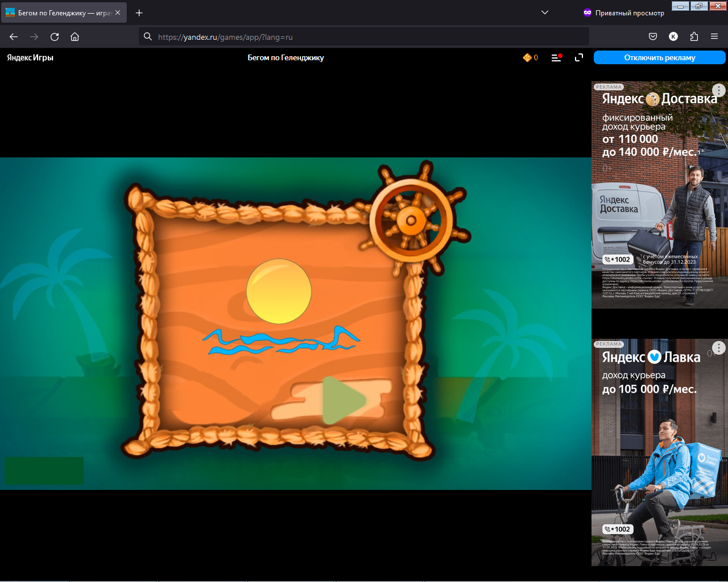Open the account K icon
Image resolution: width=728 pixels, height=582 pixels.
[673, 37]
